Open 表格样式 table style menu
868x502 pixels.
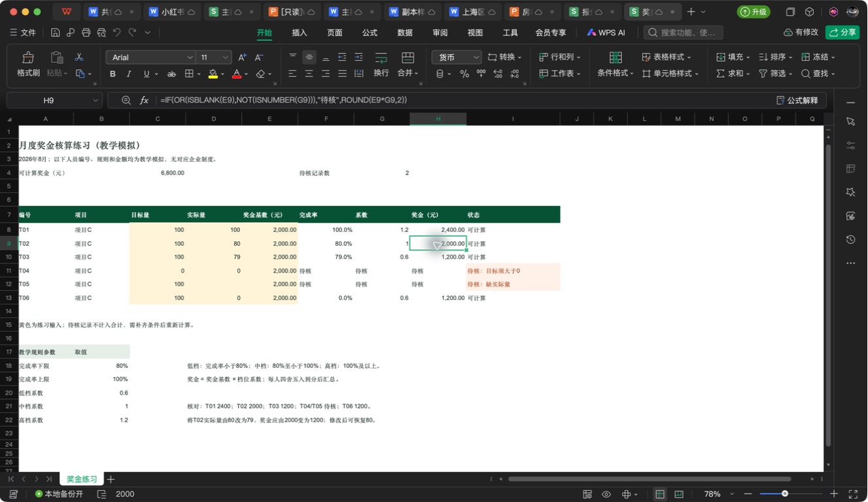pyautogui.click(x=667, y=57)
